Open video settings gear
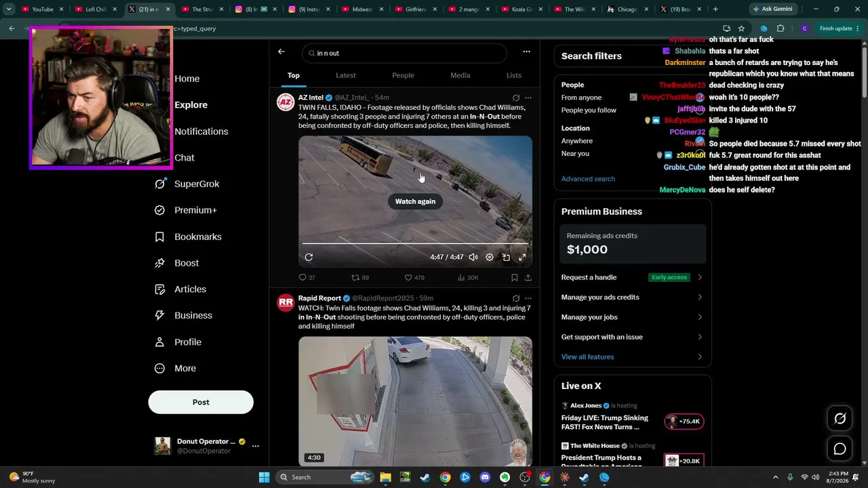868x488 pixels. point(490,258)
